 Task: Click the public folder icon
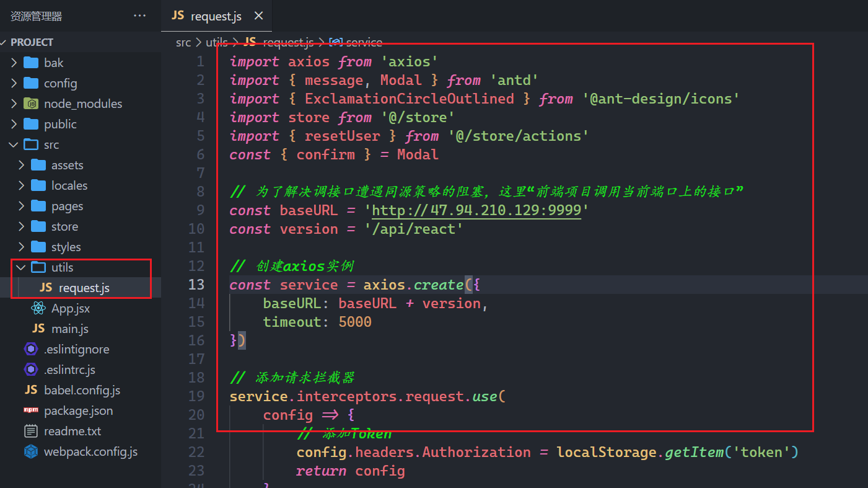pos(31,124)
